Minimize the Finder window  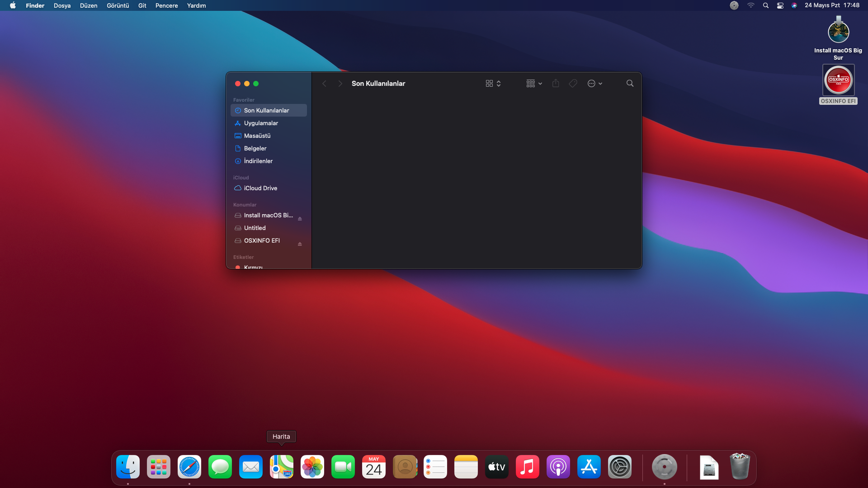click(247, 84)
